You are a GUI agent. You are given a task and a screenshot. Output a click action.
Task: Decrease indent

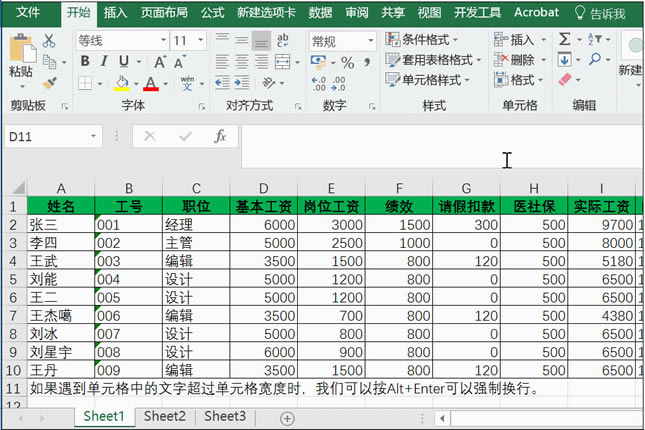pos(223,83)
